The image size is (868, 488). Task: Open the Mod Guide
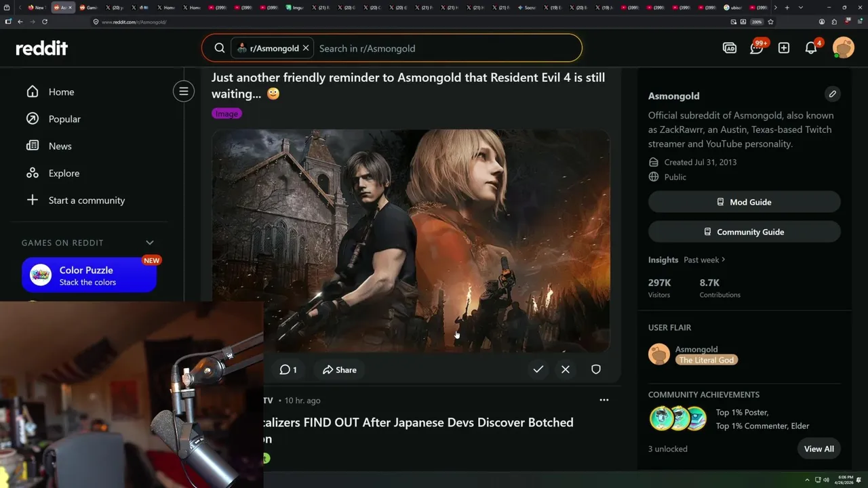coord(745,202)
